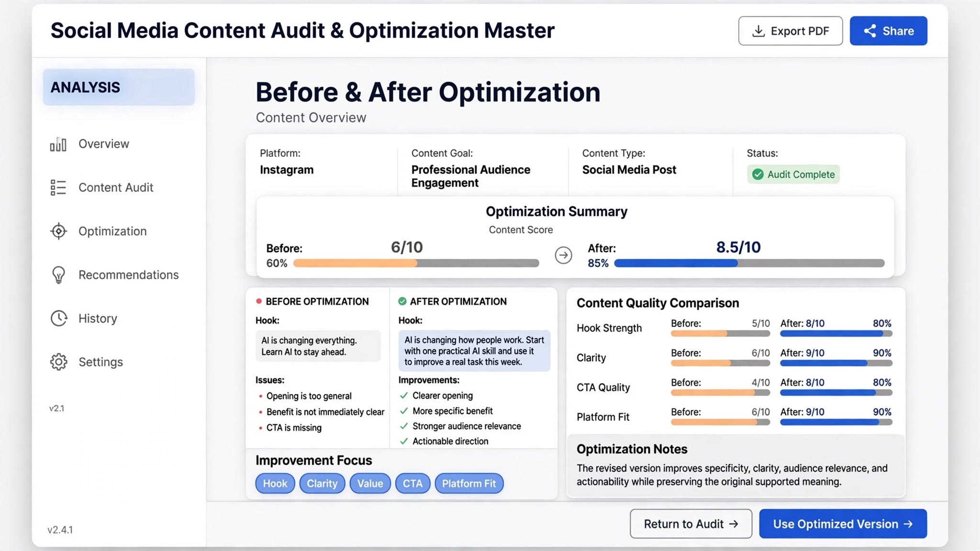The image size is (980, 551).
Task: Click Use Optimized Version button
Action: 843,524
